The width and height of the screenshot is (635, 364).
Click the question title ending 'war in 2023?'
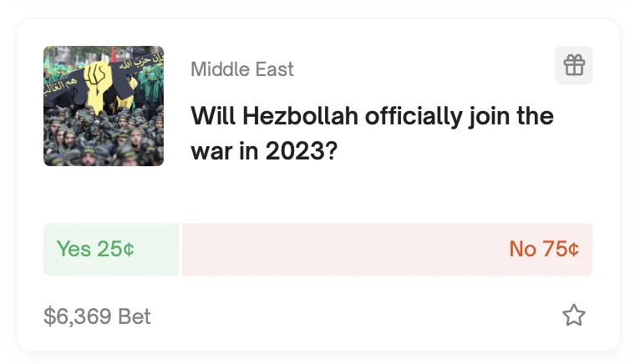pos(372,134)
